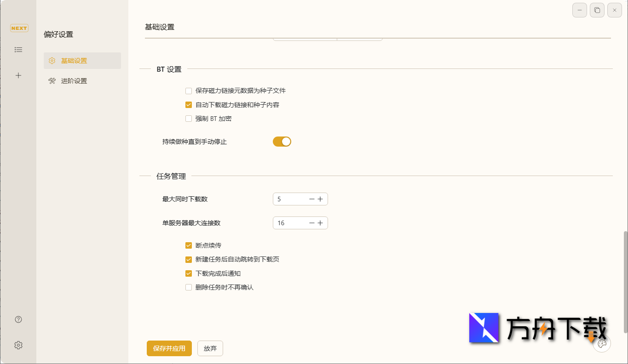Uncheck 自动下载磁力链接和种子内容
This screenshot has width=628, height=364.
(x=189, y=104)
